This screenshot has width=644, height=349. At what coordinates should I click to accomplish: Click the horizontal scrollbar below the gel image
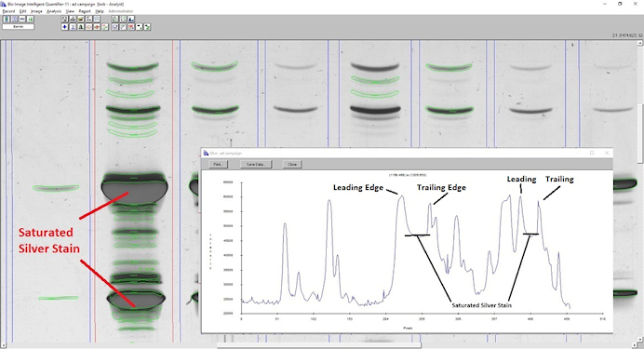pos(319,345)
